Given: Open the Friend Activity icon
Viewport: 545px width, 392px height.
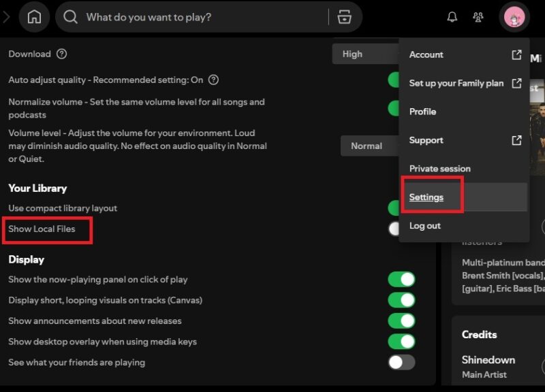Looking at the screenshot, I should coord(478,17).
